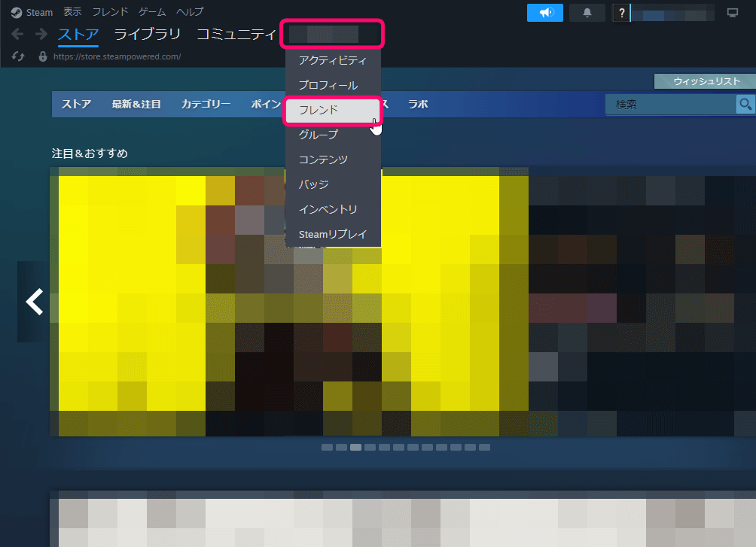Expand the 最新&注目 store dropdown
The image size is (756, 547).
136,105
